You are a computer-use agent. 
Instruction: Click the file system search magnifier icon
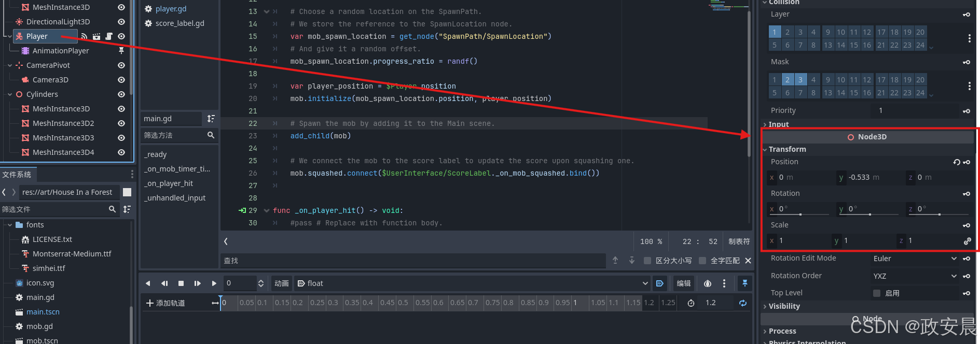pyautogui.click(x=112, y=209)
